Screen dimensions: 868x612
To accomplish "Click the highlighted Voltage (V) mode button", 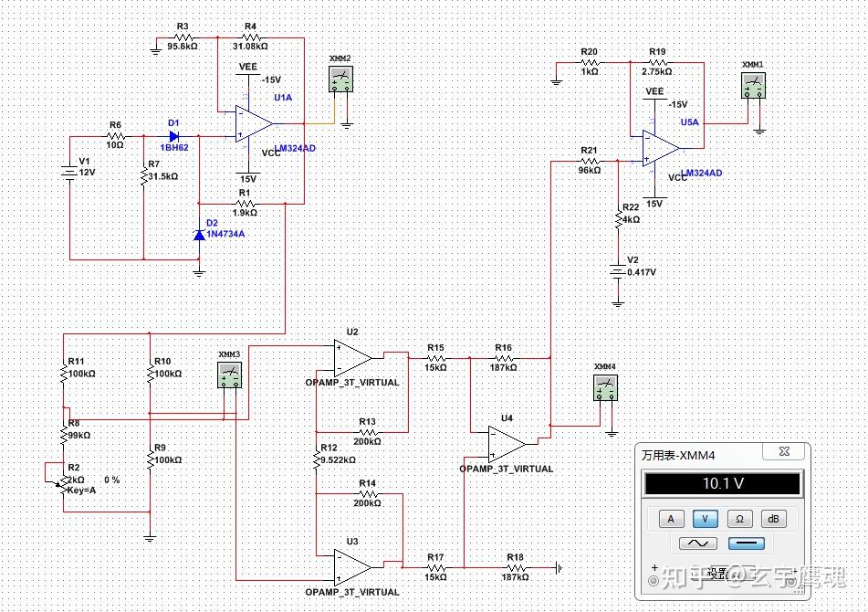I will [704, 518].
